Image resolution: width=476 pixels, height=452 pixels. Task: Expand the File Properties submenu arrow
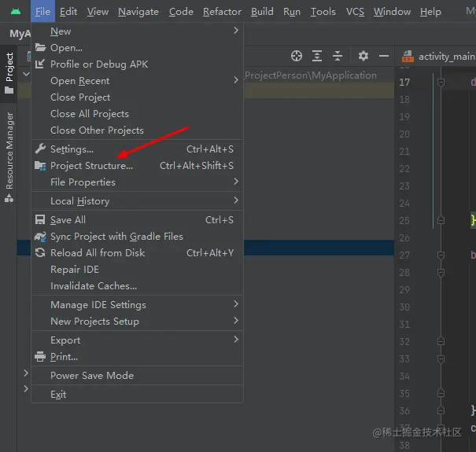236,181
